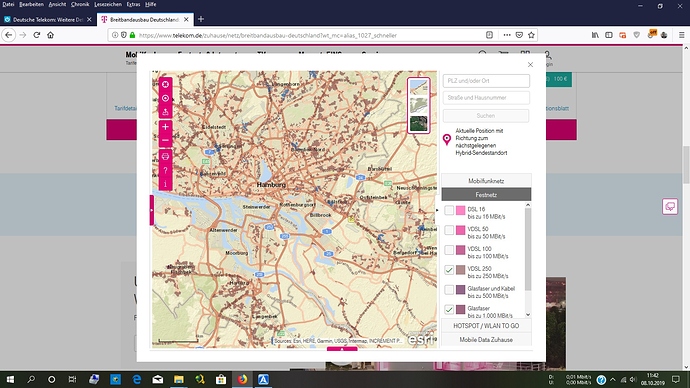Switch to Deutsche Telekom browser tab
This screenshot has height=388, width=690.
48,19
